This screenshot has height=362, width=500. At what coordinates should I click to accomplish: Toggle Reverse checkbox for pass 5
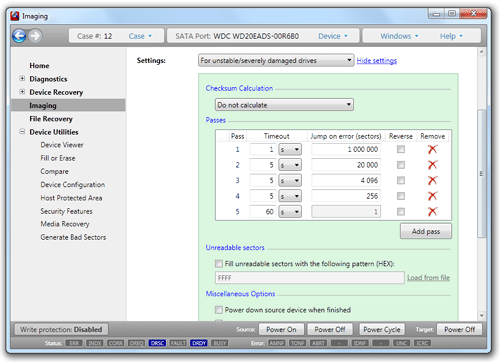[401, 211]
